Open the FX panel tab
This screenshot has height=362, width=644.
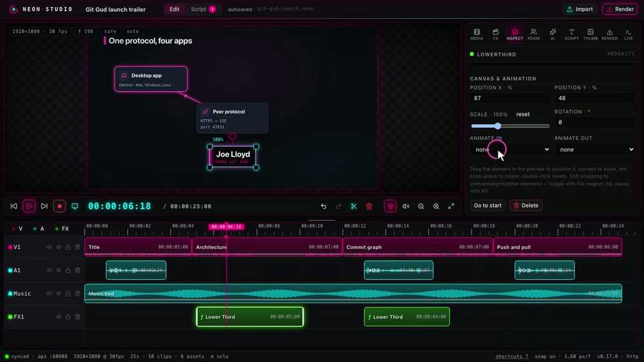coord(495,34)
